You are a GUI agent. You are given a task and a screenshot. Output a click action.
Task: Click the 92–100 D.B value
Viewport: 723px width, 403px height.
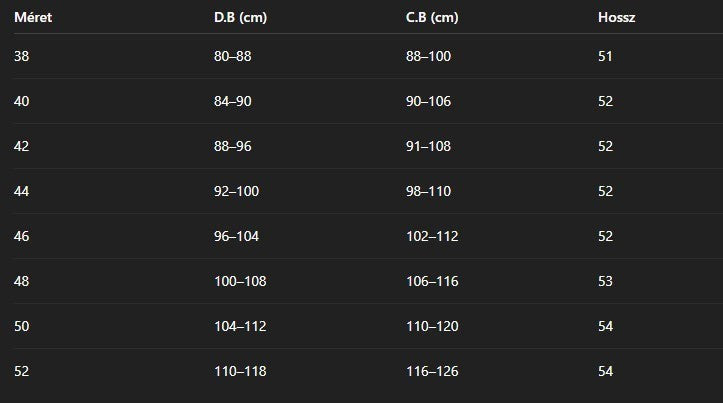tap(237, 191)
